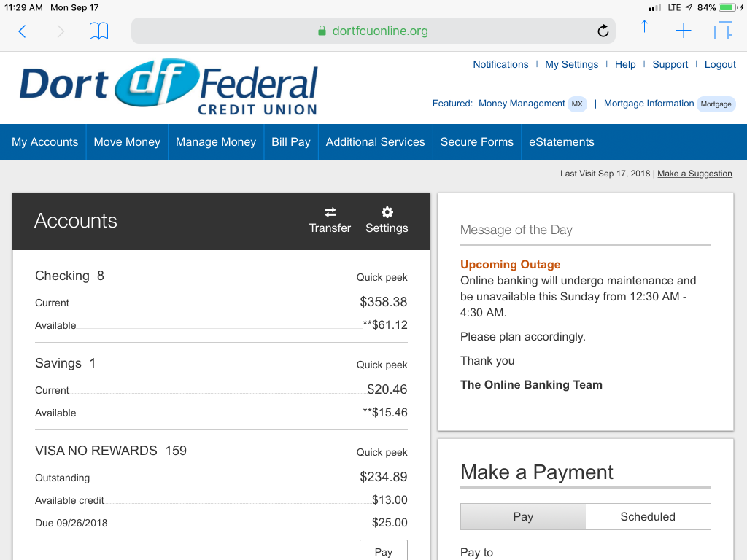This screenshot has width=747, height=560.
Task: Switch to Scheduled payments toggle
Action: pos(648,516)
